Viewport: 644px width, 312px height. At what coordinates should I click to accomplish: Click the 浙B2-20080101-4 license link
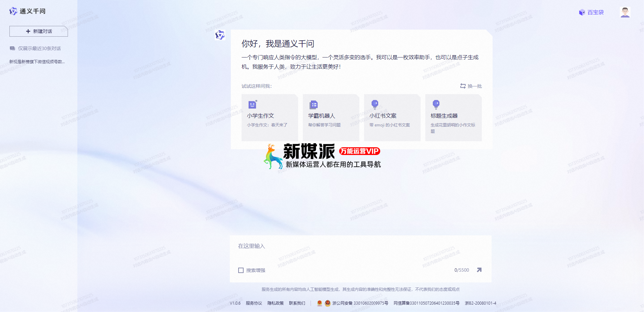click(x=480, y=303)
